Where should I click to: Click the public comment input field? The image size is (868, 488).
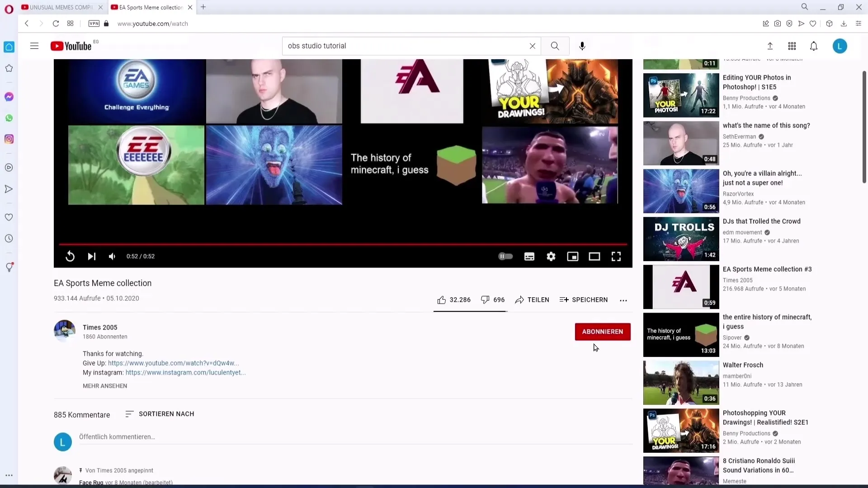coord(356,437)
